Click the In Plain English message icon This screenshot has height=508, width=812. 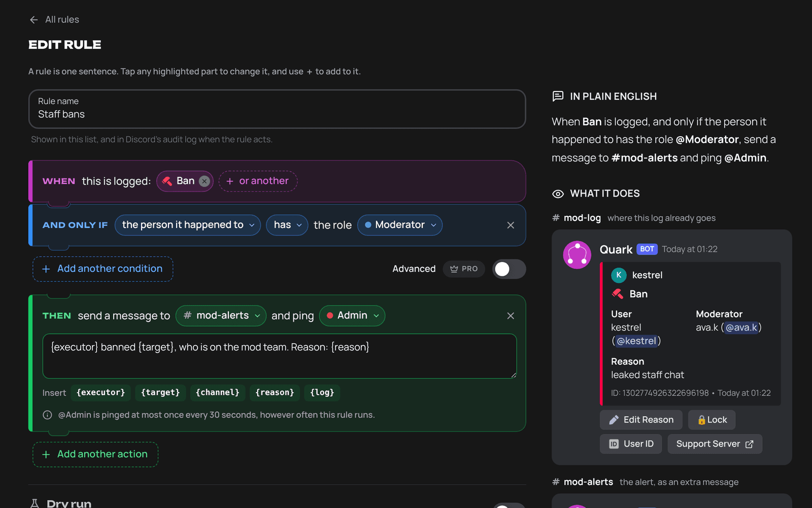coord(558,96)
